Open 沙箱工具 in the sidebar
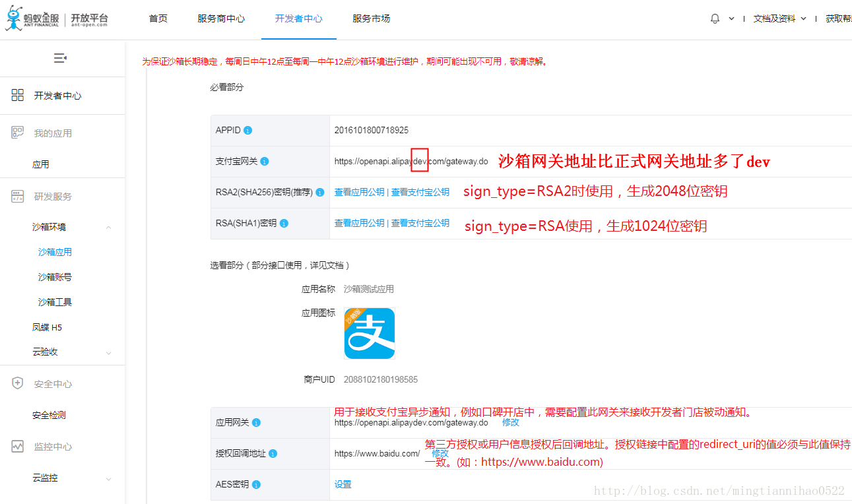The height and width of the screenshot is (504, 852). click(55, 302)
